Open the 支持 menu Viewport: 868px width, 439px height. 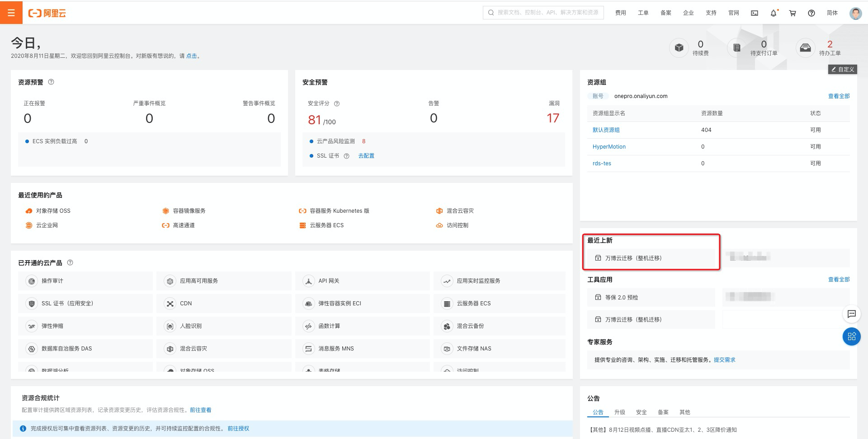[711, 13]
